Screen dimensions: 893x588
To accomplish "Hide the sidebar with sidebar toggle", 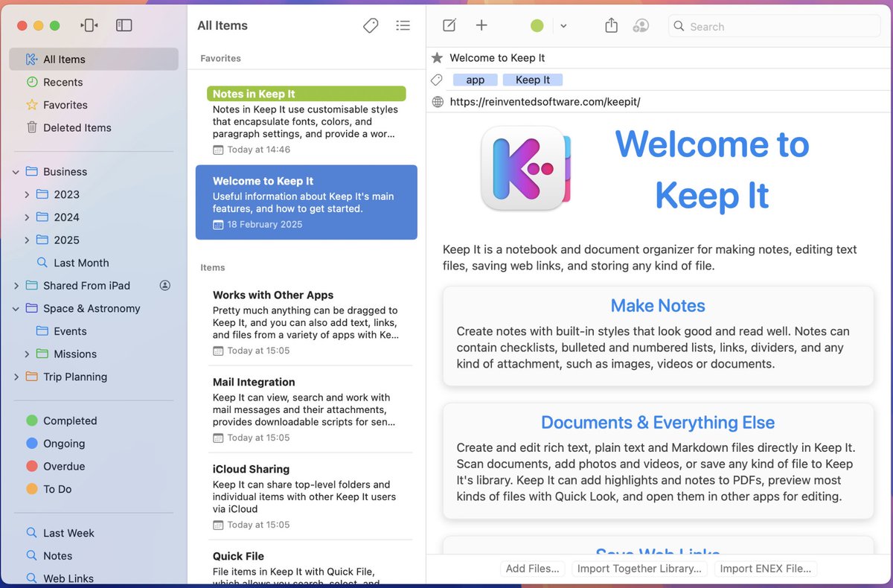I will (124, 25).
